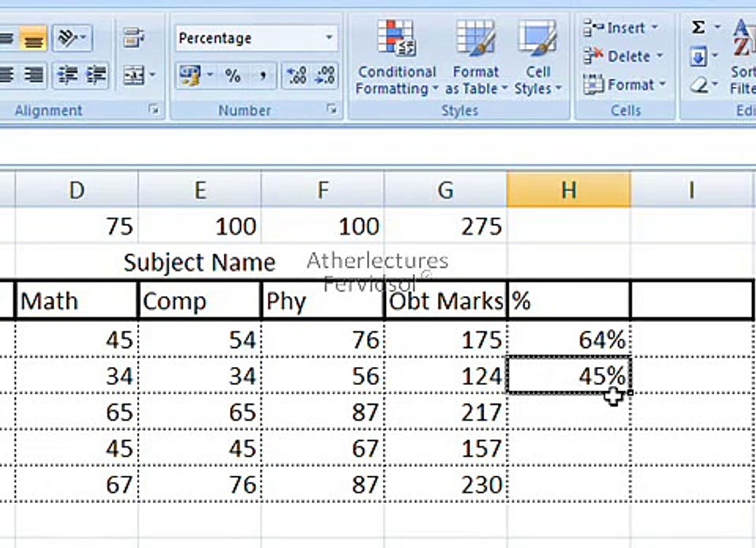The image size is (756, 548).
Task: Select column F header
Action: (x=323, y=190)
